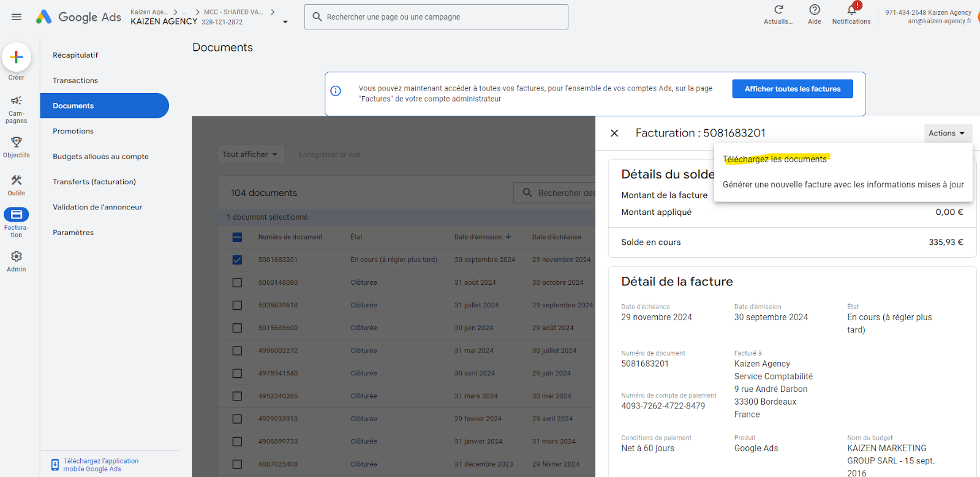The width and height of the screenshot is (980, 477).
Task: Click the 104 documents label
Action: coord(264,193)
